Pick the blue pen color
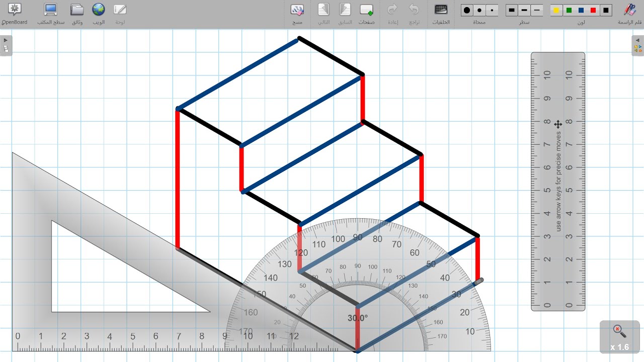This screenshot has width=644, height=362. tap(581, 10)
